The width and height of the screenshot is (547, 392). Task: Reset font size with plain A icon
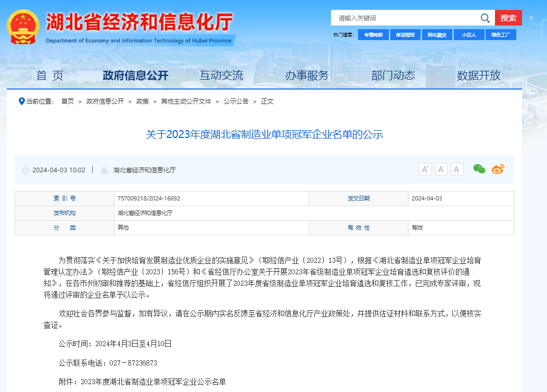point(457,169)
